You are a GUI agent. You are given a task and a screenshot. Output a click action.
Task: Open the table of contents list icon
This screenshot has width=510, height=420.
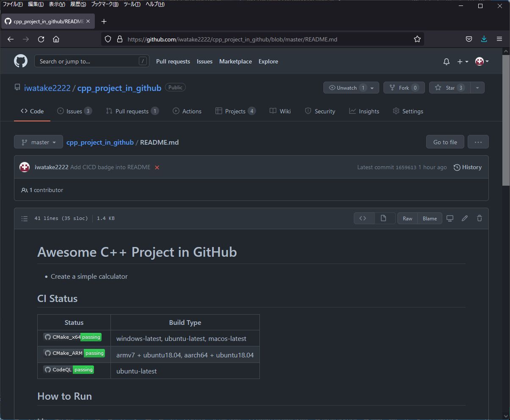point(25,218)
